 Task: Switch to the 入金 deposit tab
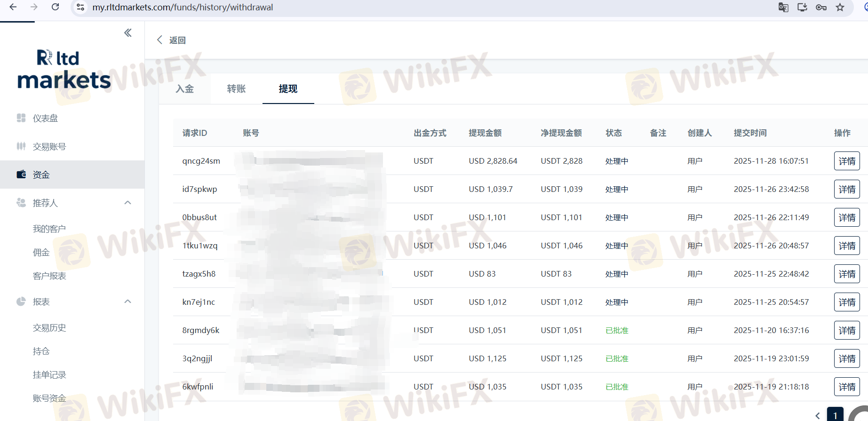click(x=184, y=89)
